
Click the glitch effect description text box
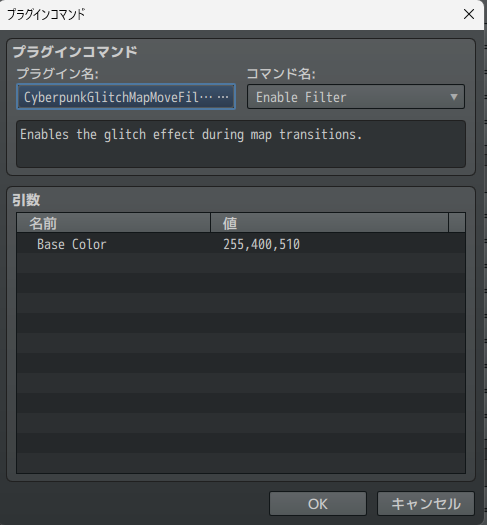tap(241, 144)
